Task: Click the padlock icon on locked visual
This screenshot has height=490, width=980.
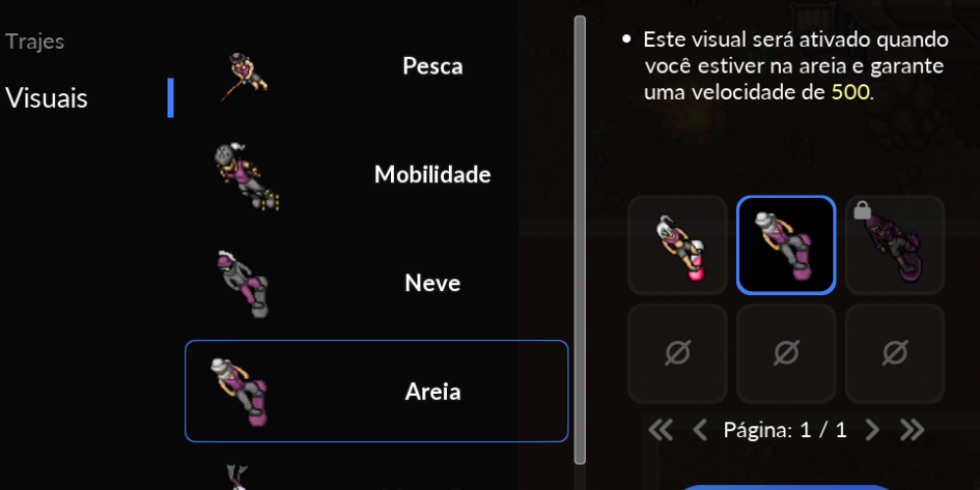Action: click(861, 212)
